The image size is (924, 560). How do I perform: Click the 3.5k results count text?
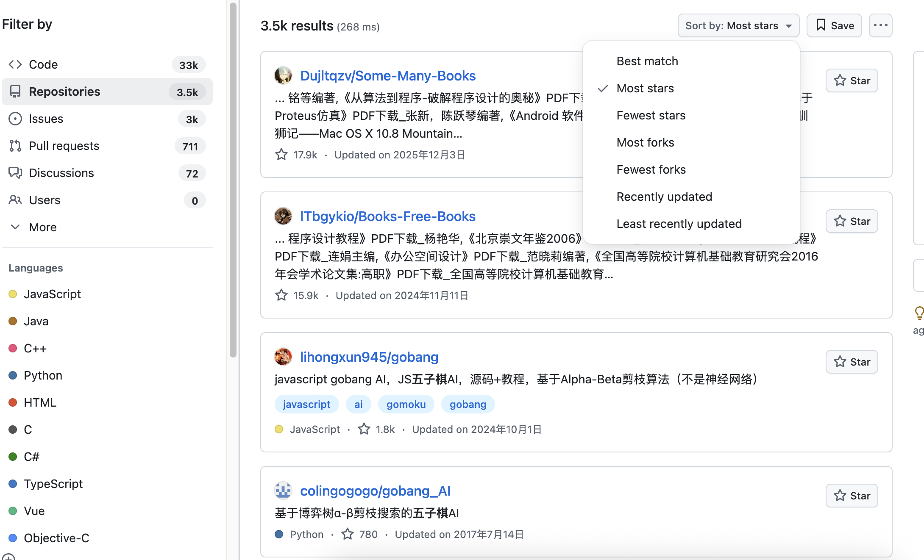pos(297,26)
